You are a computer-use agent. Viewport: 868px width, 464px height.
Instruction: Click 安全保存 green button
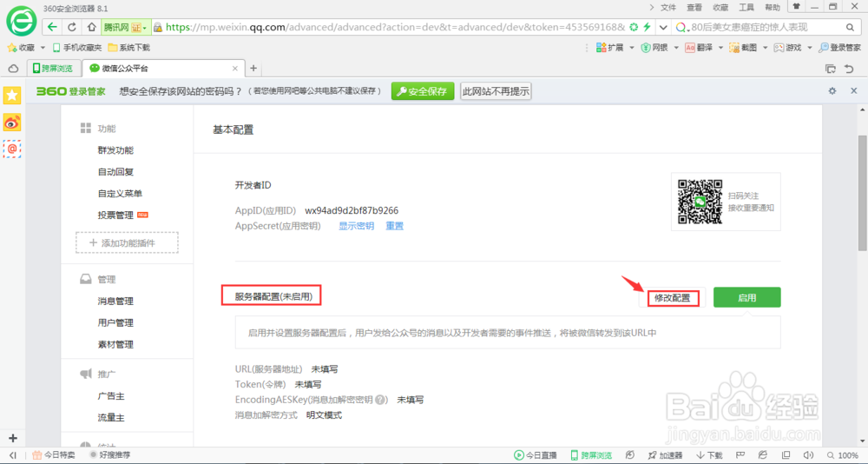[423, 91]
